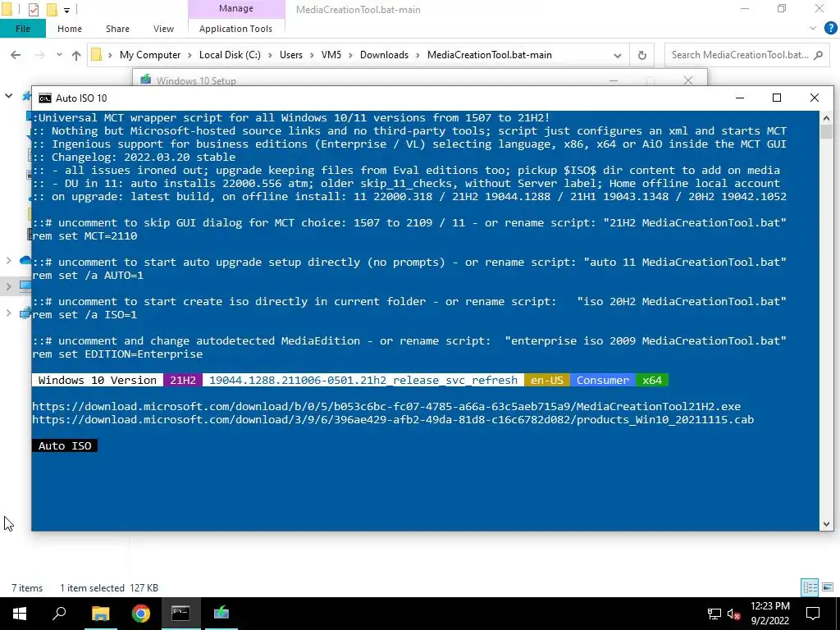This screenshot has width=840, height=630.
Task: Click the Auto ISO highlighted label
Action: [x=65, y=445]
